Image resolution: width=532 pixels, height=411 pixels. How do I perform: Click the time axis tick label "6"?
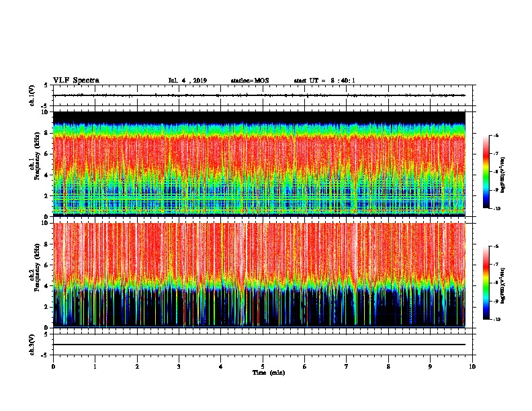(x=305, y=366)
